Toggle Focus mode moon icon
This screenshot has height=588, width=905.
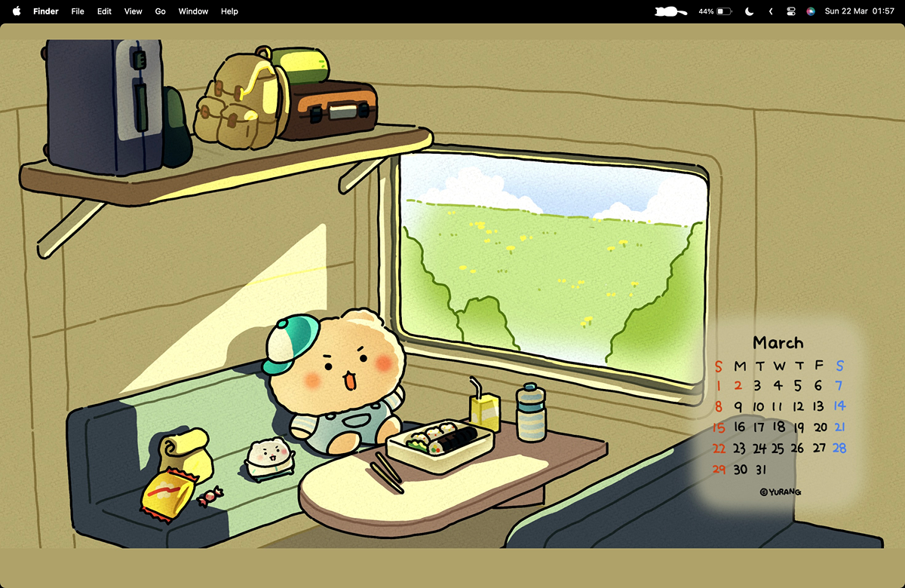749,11
